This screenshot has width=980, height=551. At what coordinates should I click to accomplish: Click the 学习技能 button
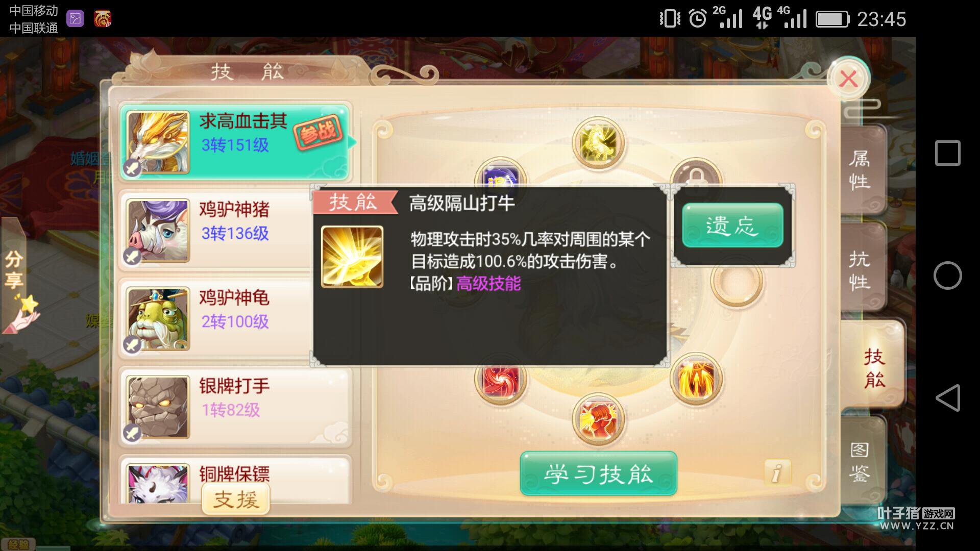tap(598, 473)
